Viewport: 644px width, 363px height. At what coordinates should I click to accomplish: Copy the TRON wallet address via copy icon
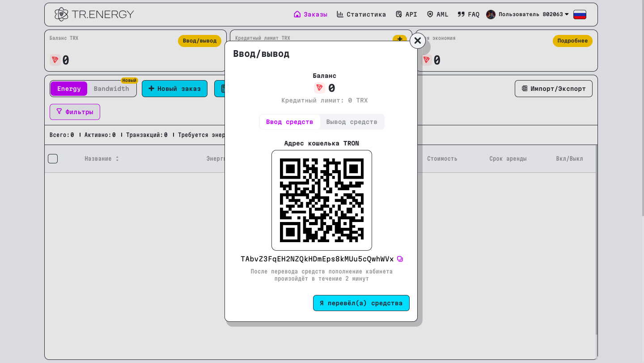point(400,259)
